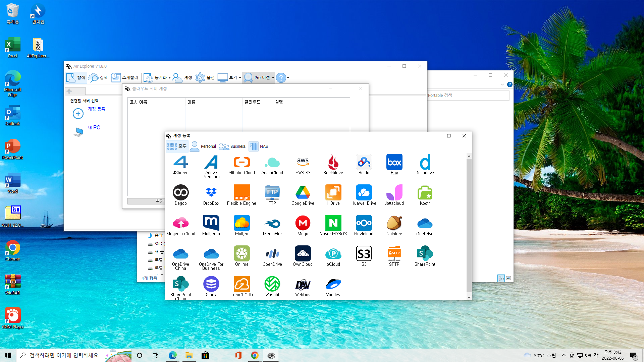The width and height of the screenshot is (644, 362).
Task: Open 옵션 options settings
Action: click(205, 77)
